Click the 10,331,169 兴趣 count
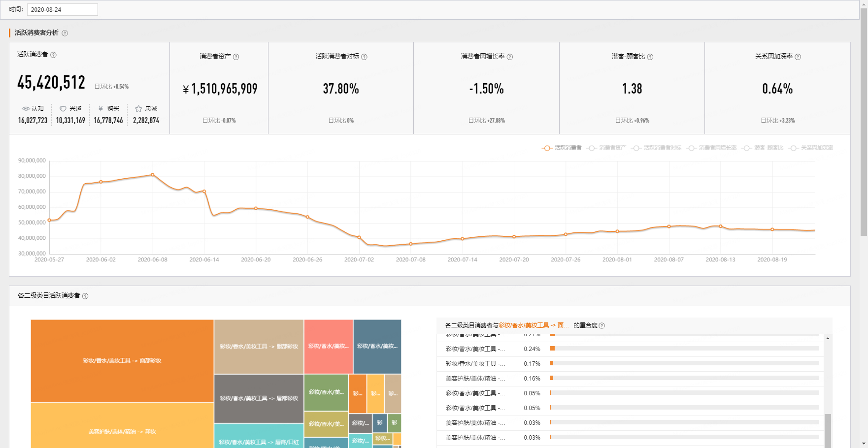The width and height of the screenshot is (868, 448). (70, 121)
